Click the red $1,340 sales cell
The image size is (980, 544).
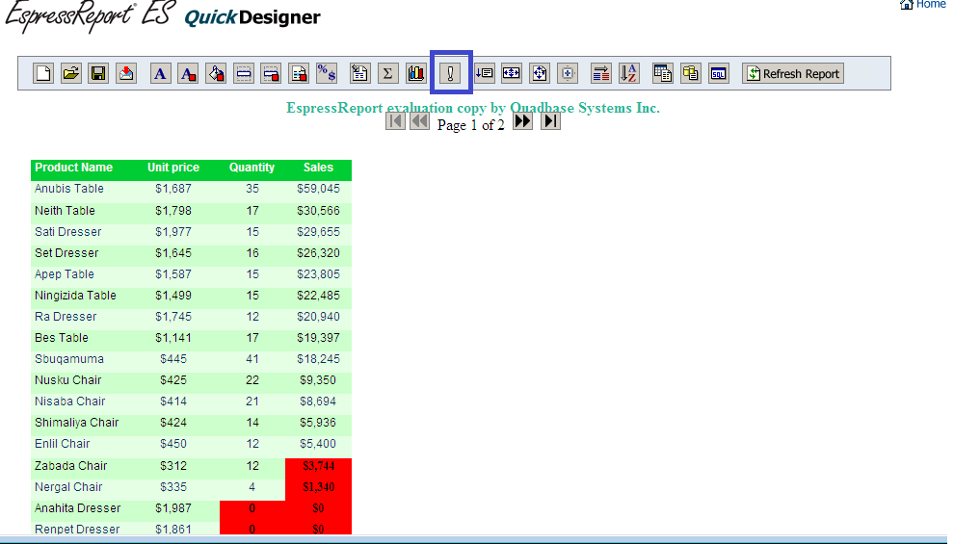318,488
